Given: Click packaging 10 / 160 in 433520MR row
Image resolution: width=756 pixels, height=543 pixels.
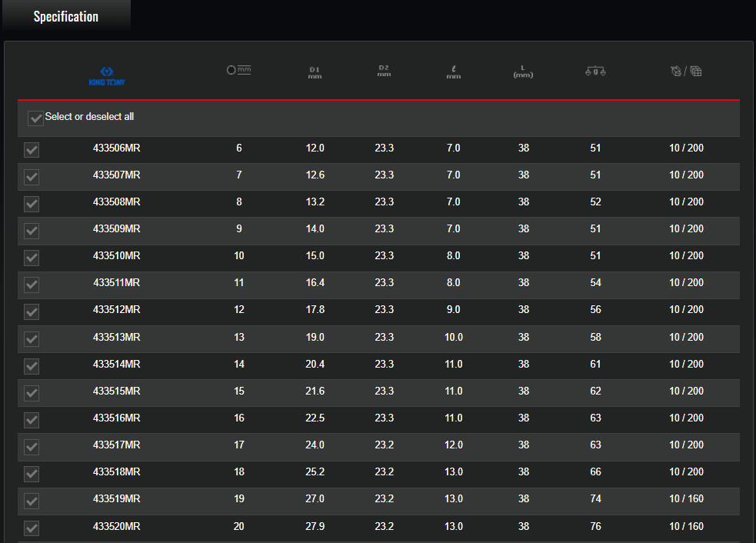Looking at the screenshot, I should coord(686,527).
